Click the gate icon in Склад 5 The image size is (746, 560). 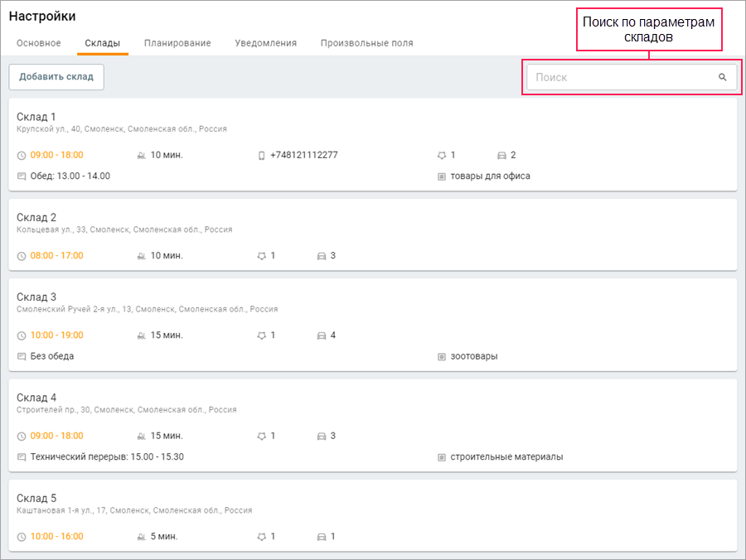pos(262,537)
